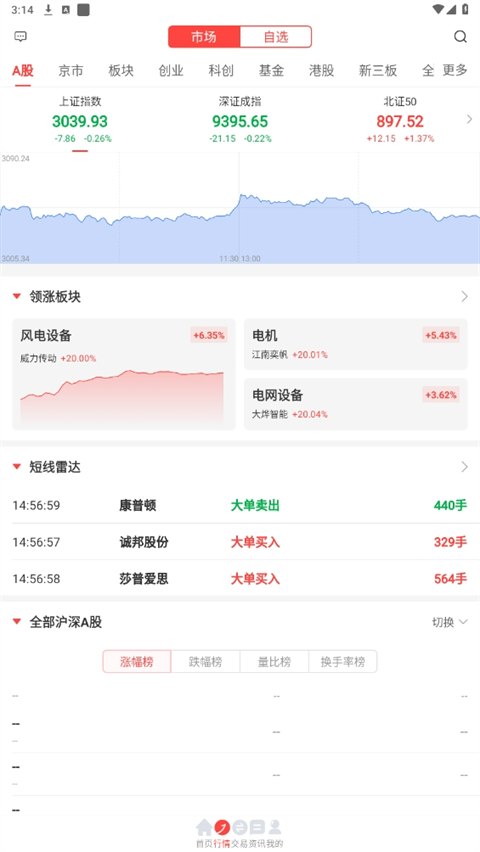This screenshot has width=480, height=852.
Task: Tap the 329手 volume value
Action: point(450,542)
